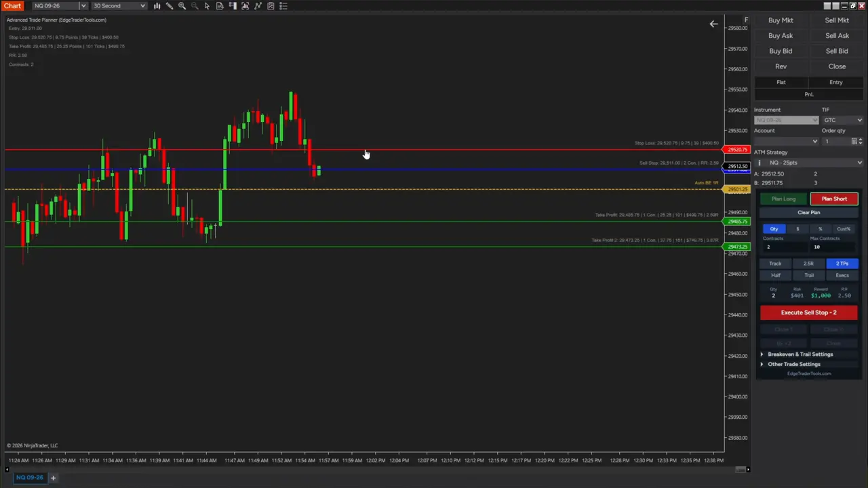
Task: Click the zoom out magnifier icon
Action: (x=195, y=6)
